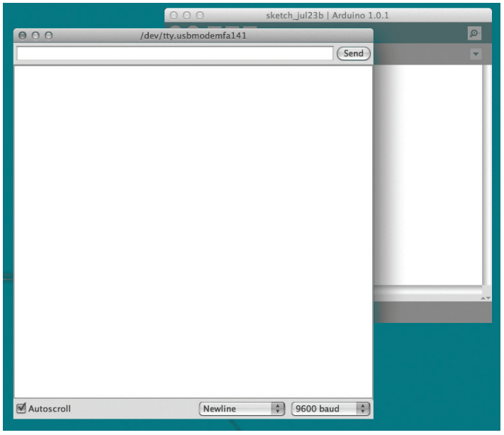Zoom the serial monitor window

[48, 35]
